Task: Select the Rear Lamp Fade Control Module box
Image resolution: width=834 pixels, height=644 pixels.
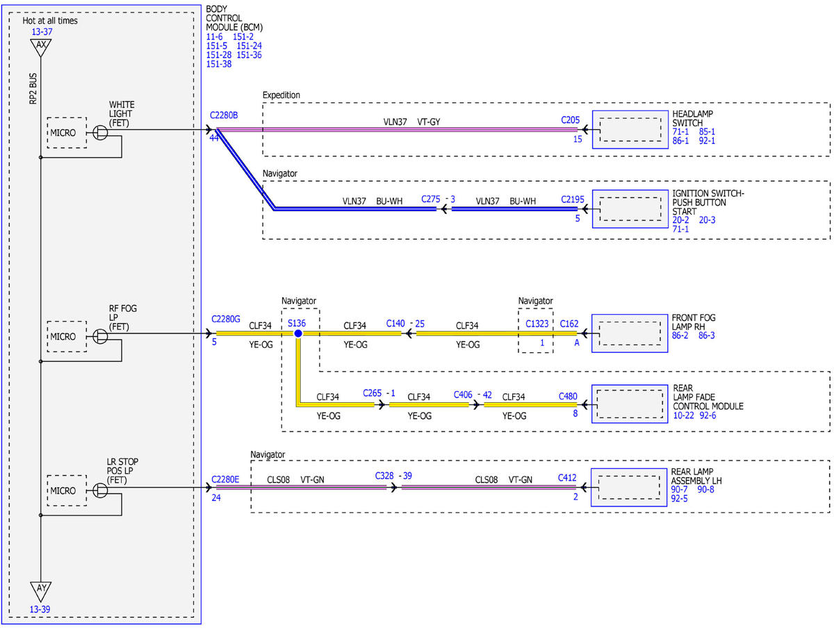Action: click(x=630, y=404)
